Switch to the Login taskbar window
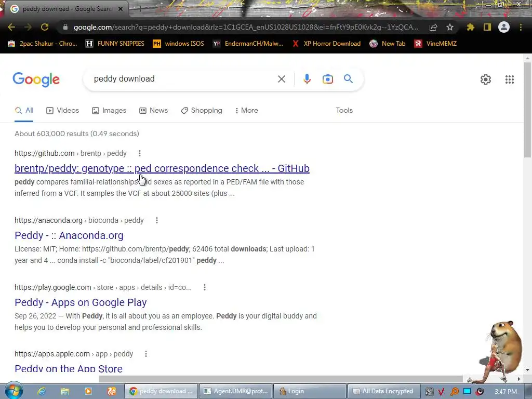Screen dimensions: 532x399 [310, 391]
